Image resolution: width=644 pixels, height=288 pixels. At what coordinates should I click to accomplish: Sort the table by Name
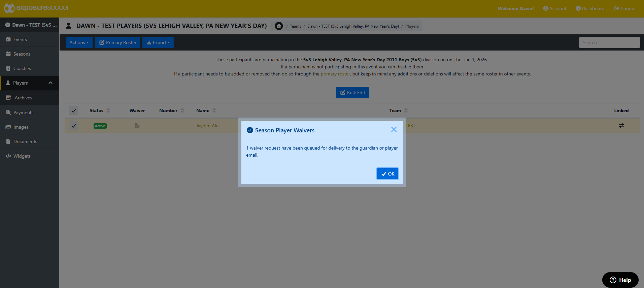tap(206, 110)
